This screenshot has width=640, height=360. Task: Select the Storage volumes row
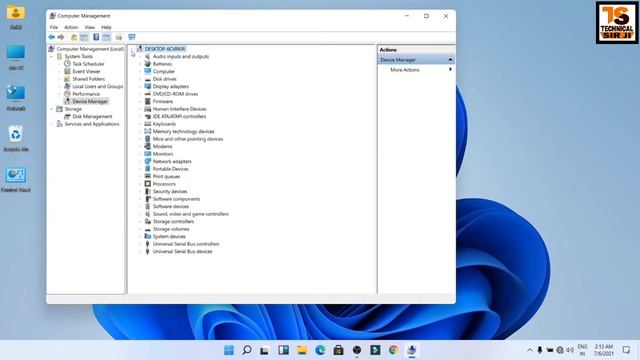coord(171,229)
